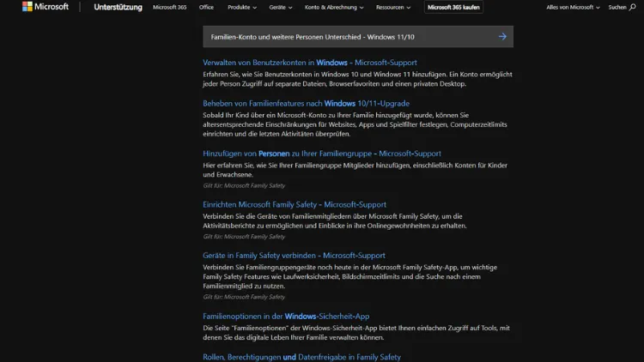Open the Unterstützung home link
Viewport: 644px width, 362px height.
[x=118, y=7]
